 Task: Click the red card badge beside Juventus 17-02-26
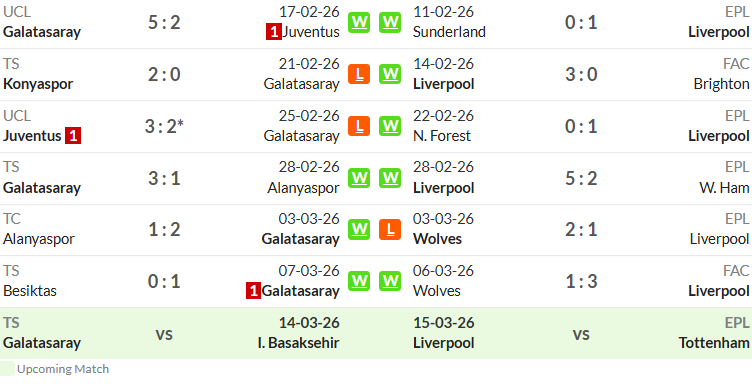click(274, 32)
